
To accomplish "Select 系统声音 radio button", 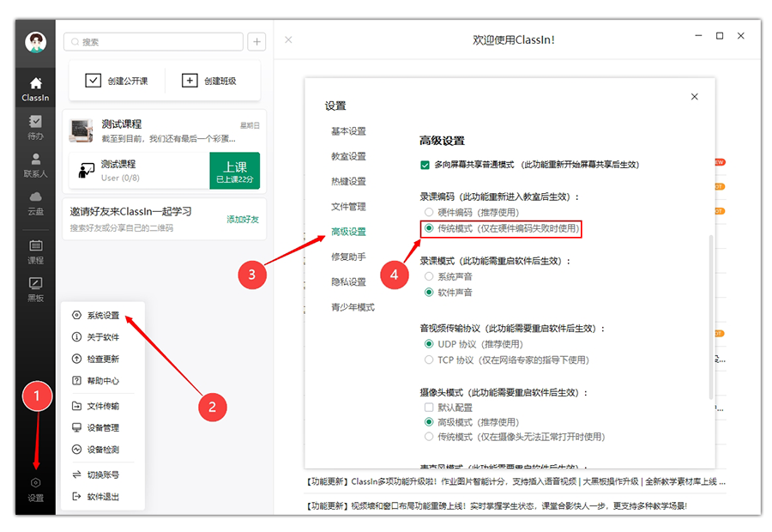I will point(429,276).
